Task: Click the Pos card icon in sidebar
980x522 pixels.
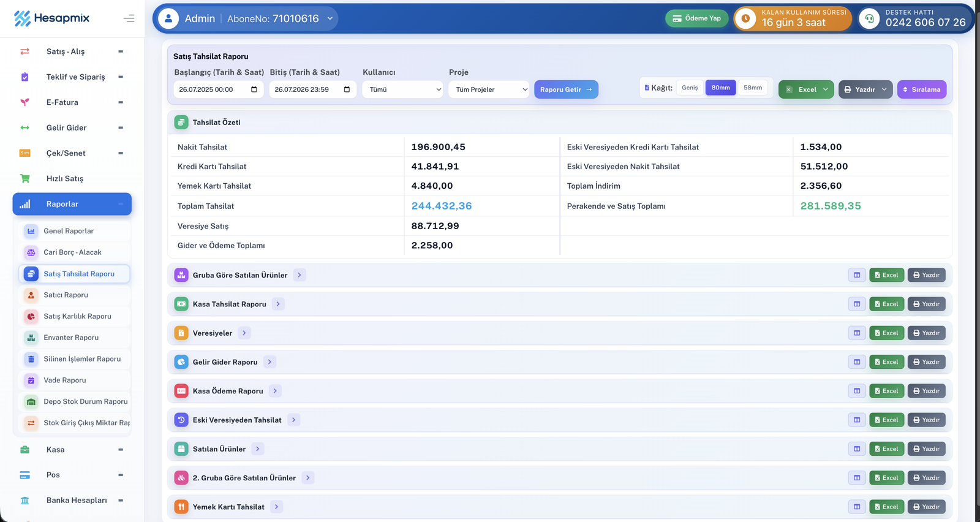Action: (25, 475)
